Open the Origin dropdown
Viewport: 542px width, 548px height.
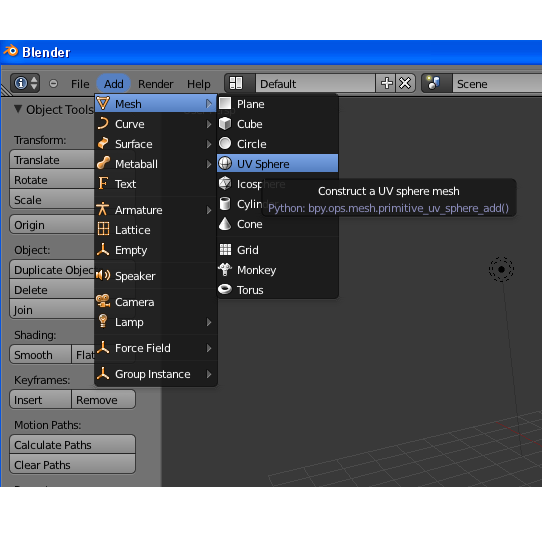(52, 225)
